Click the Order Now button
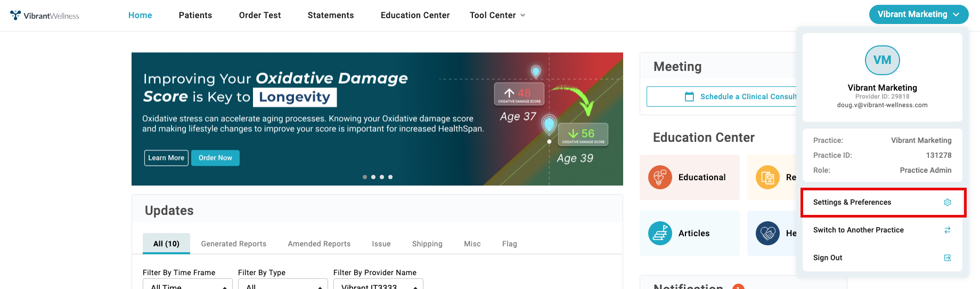The width and height of the screenshot is (980, 289). [215, 158]
